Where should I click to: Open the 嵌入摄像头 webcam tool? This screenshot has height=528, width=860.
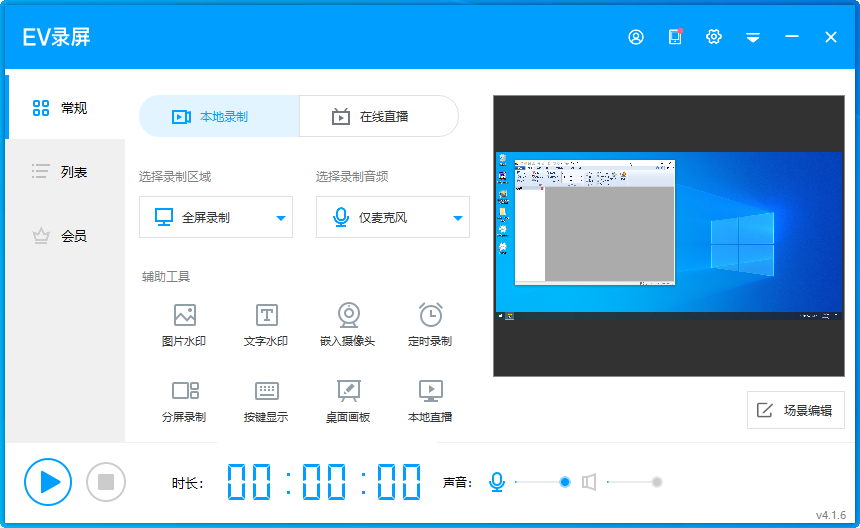(x=348, y=325)
